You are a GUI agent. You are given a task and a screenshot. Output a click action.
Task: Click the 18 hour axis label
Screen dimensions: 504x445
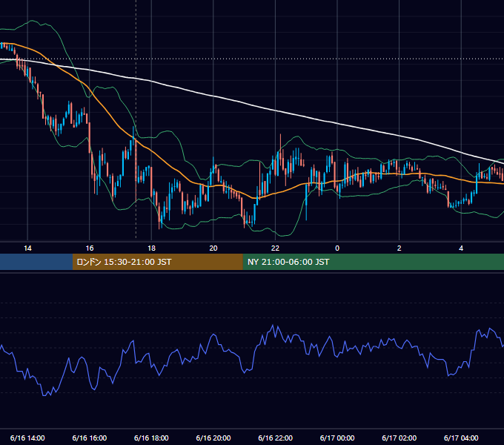tap(151, 248)
